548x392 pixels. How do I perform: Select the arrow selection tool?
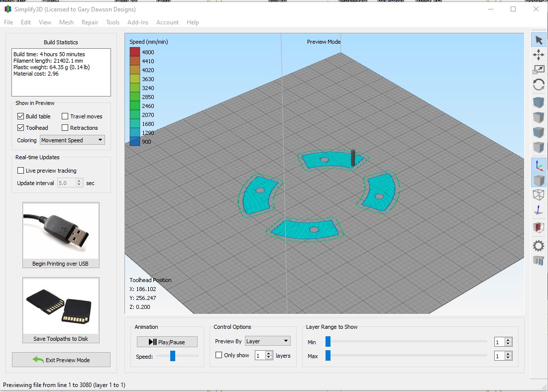539,40
